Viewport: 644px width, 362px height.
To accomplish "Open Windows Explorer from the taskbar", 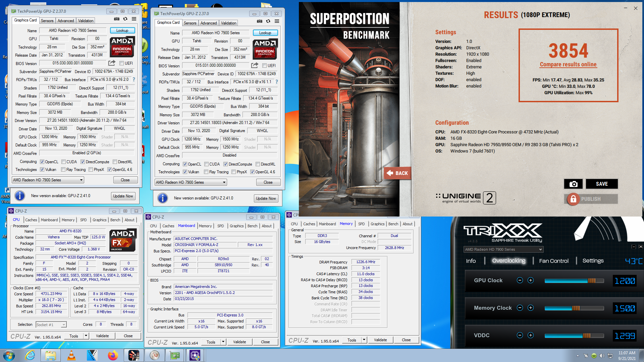I will coord(51,355).
